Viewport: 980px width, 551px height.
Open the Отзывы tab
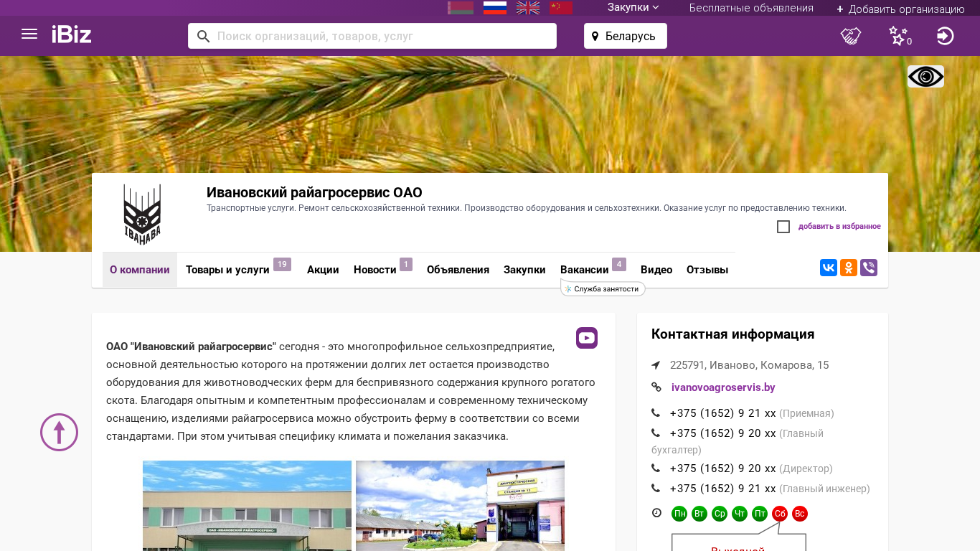point(707,270)
